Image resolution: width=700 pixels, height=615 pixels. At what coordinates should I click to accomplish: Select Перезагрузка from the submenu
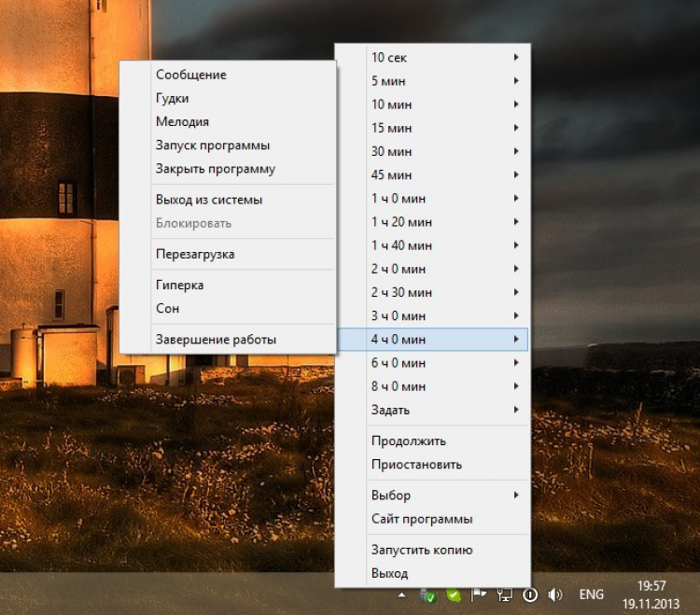click(228, 254)
